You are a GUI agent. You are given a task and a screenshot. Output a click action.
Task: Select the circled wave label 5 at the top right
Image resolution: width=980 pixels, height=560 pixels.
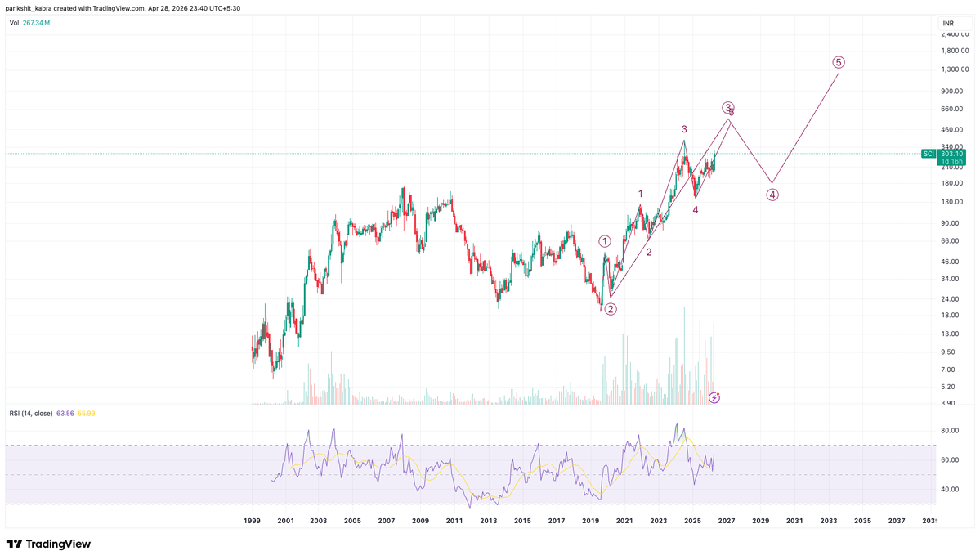pyautogui.click(x=838, y=60)
